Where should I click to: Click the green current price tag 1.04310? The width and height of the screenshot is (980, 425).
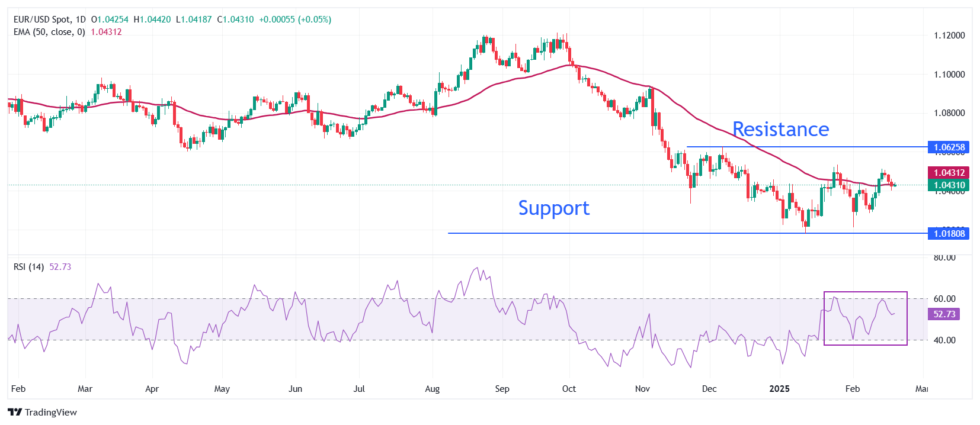point(949,185)
